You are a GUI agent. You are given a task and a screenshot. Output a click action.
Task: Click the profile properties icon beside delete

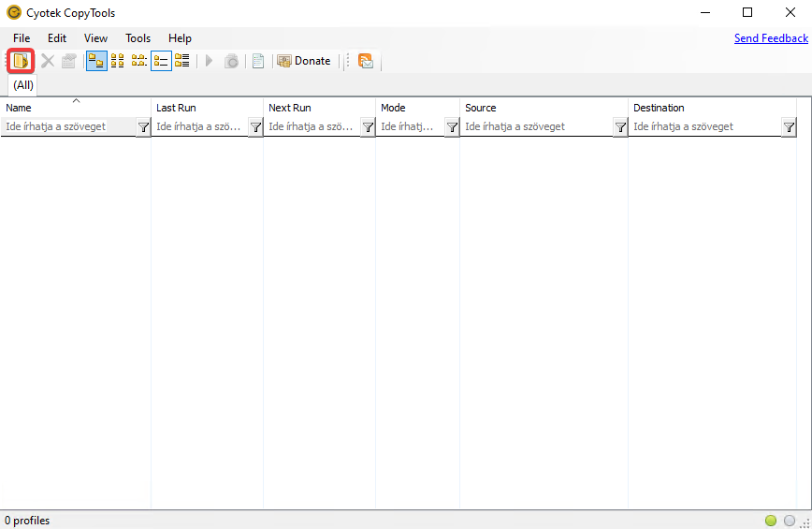coord(68,61)
